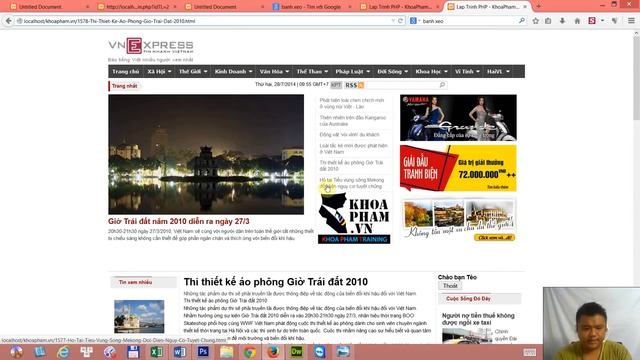640x360 pixels.
Task: Open Dreamweaver from the taskbar
Action: click(x=296, y=352)
